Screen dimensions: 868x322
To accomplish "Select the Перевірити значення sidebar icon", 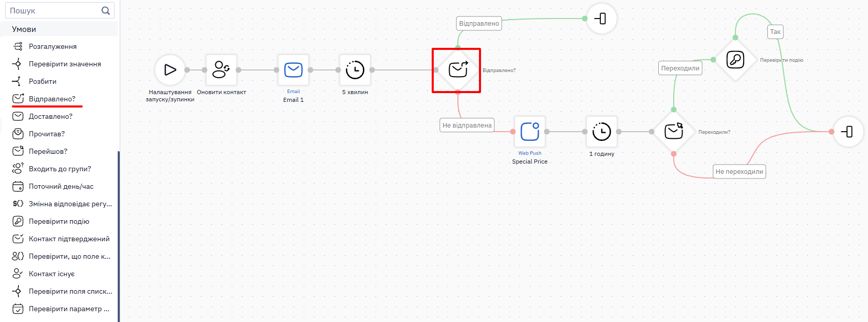I will coord(18,64).
